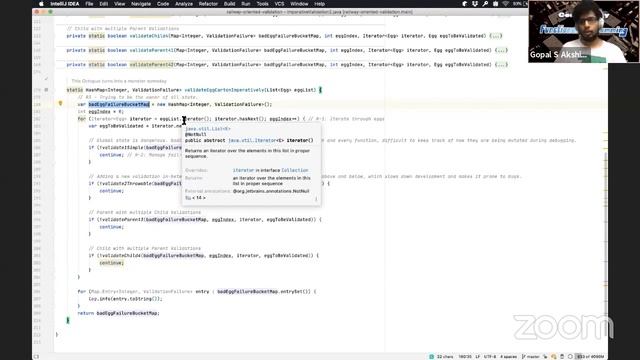The height and width of the screenshot is (360, 640).
Task: Open the Help menu
Action: (320, 4)
